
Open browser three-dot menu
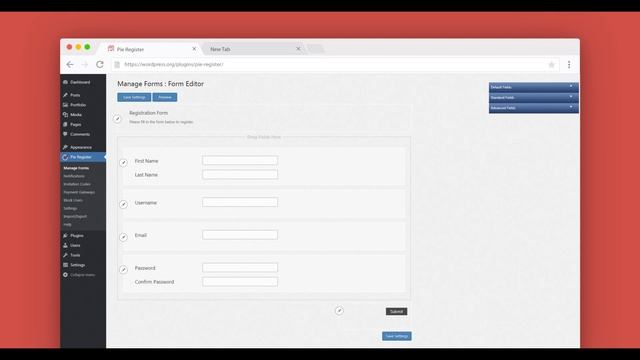pyautogui.click(x=569, y=64)
